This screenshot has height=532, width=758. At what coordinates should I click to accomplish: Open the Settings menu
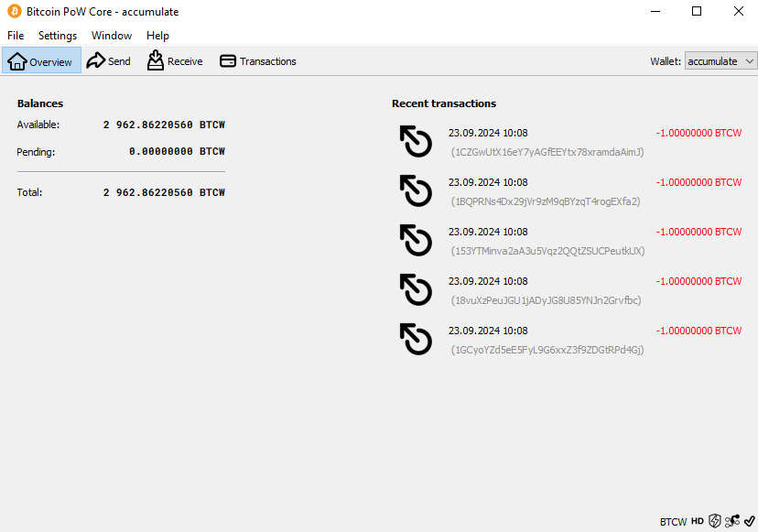coord(58,36)
